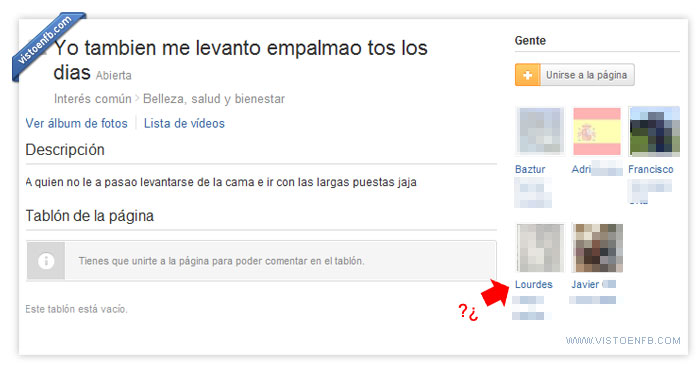Open Francisco's profile thumbnail
This screenshot has height=372, width=700.
pos(654,131)
